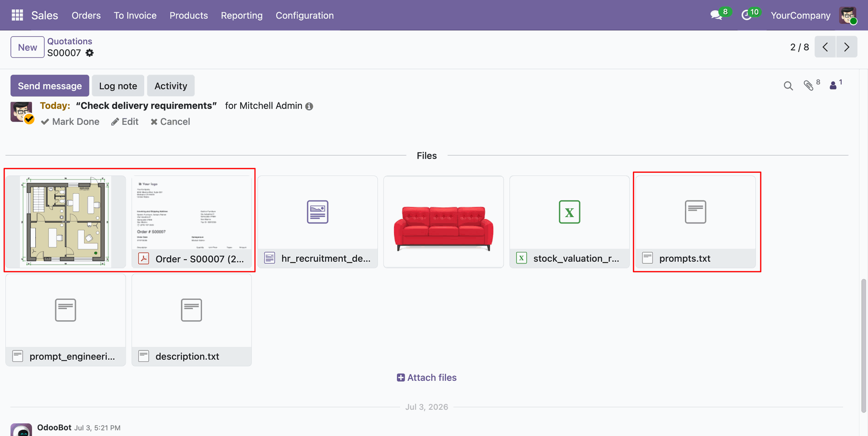The width and height of the screenshot is (868, 436).
Task: Open the Products menu
Action: click(x=189, y=15)
